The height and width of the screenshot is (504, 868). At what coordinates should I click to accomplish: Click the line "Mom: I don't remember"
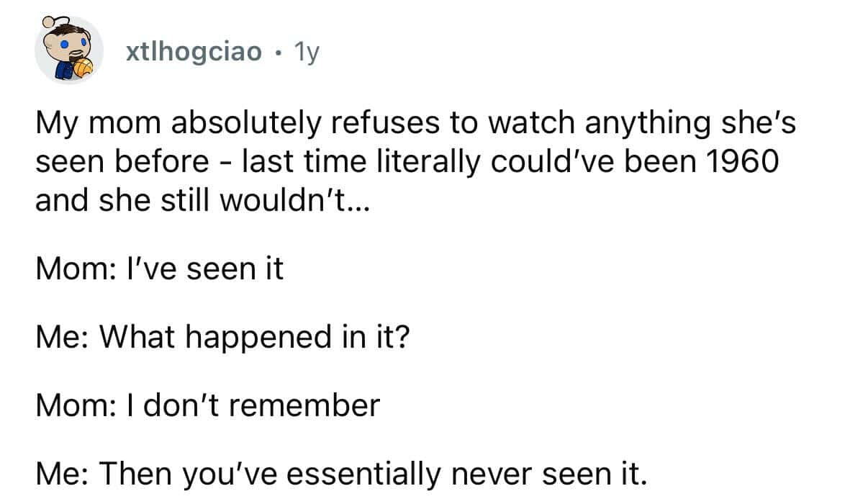(x=207, y=406)
